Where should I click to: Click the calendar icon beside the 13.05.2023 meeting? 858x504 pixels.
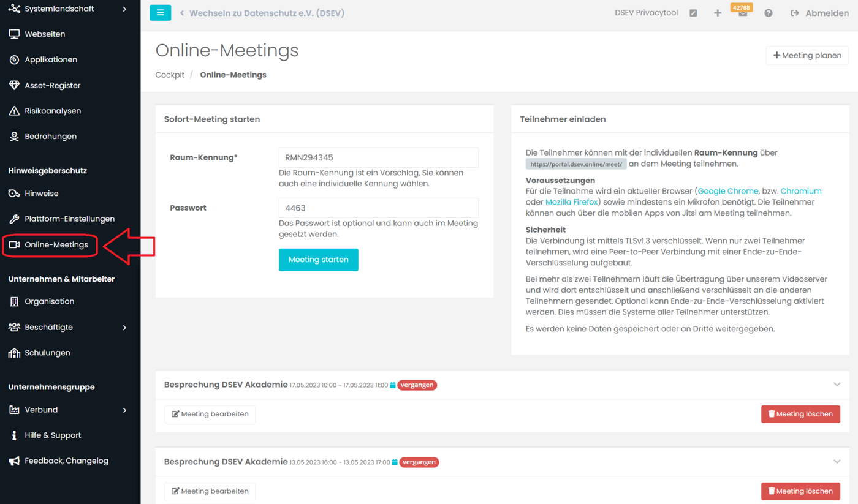(x=395, y=462)
